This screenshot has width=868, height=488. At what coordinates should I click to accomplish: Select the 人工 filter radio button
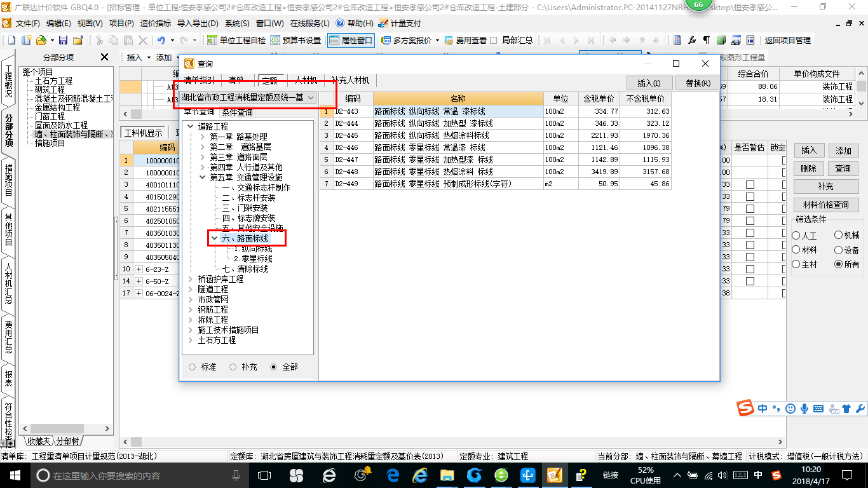tap(796, 236)
